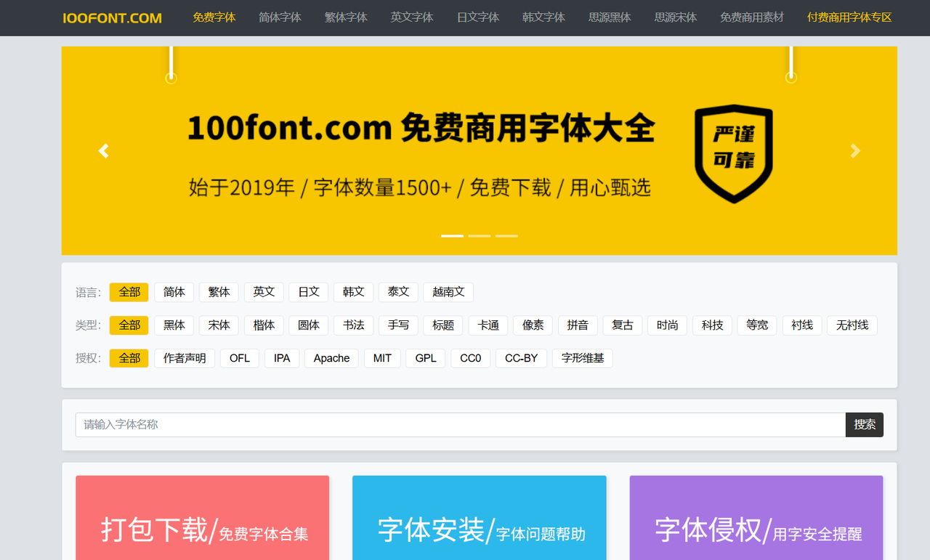Click the 100FONT.COM site logo
The image size is (930, 560).
pyautogui.click(x=112, y=17)
